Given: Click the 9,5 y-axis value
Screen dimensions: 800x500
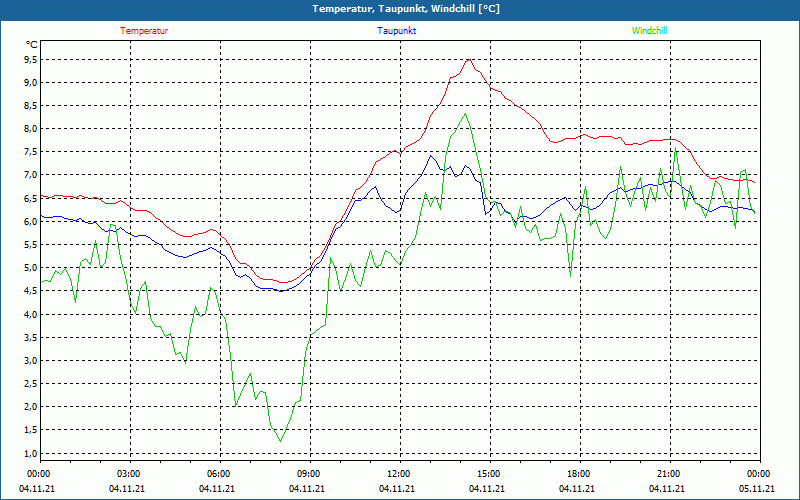Looking at the screenshot, I should point(31,60).
